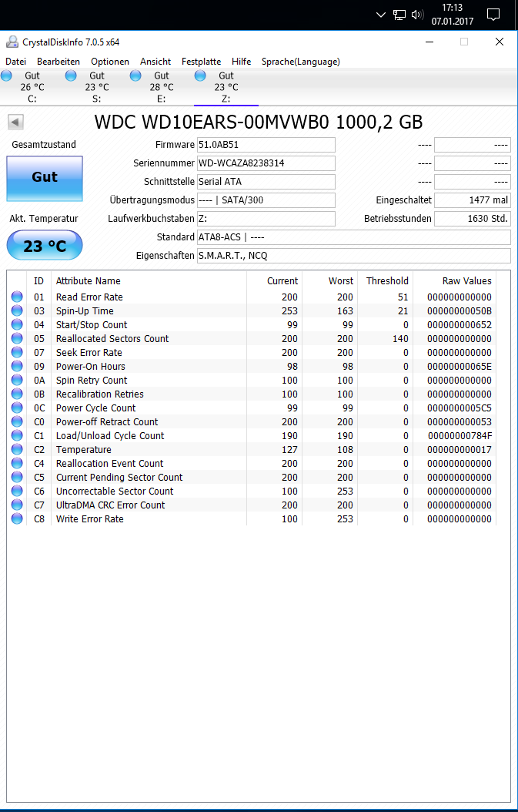Click the Eigenschaften field S.M.A.R.T., NCQ
The width and height of the screenshot is (518, 812).
pos(354,255)
